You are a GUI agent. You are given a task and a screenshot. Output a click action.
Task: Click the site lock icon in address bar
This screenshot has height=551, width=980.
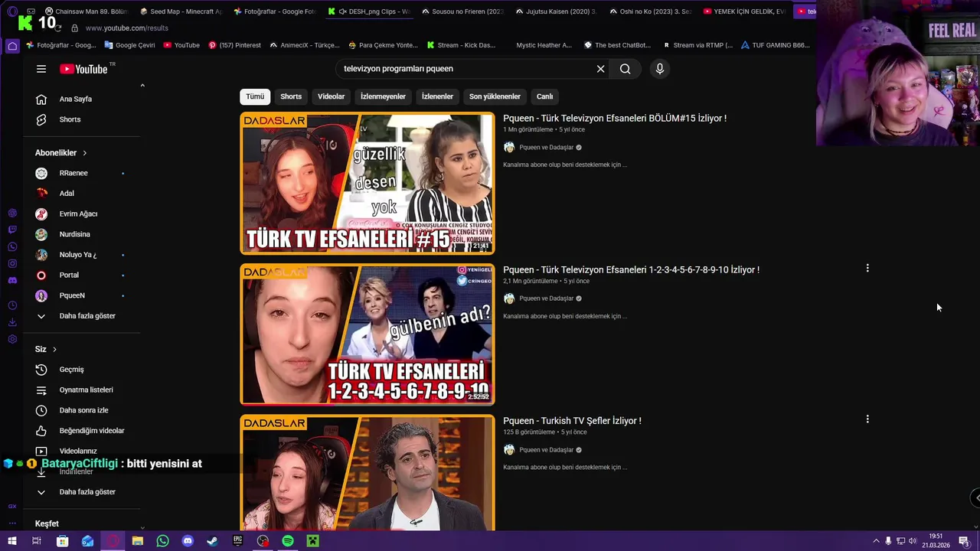click(74, 28)
